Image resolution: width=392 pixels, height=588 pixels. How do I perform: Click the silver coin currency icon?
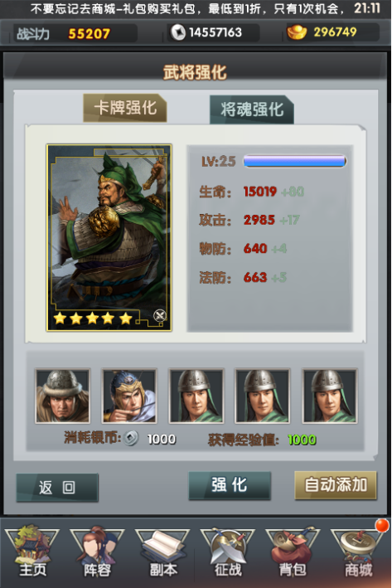point(178,32)
